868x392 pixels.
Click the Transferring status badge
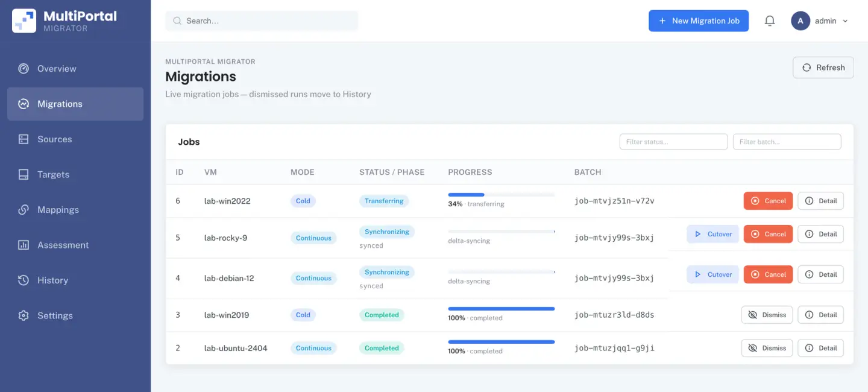[384, 201]
